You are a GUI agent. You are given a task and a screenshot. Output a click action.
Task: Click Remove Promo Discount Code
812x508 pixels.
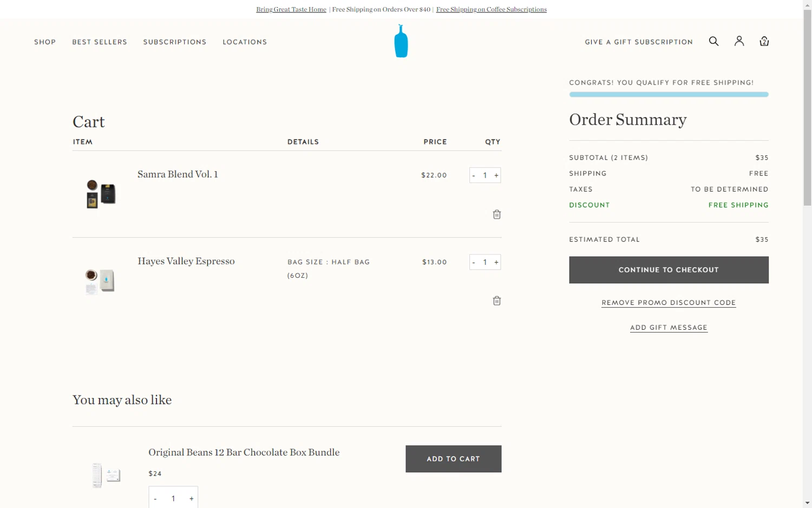click(x=669, y=303)
